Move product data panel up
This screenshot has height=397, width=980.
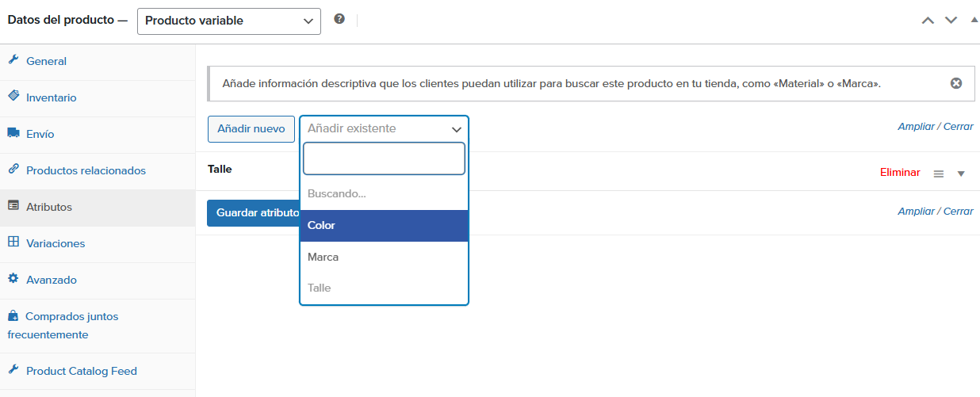(928, 21)
